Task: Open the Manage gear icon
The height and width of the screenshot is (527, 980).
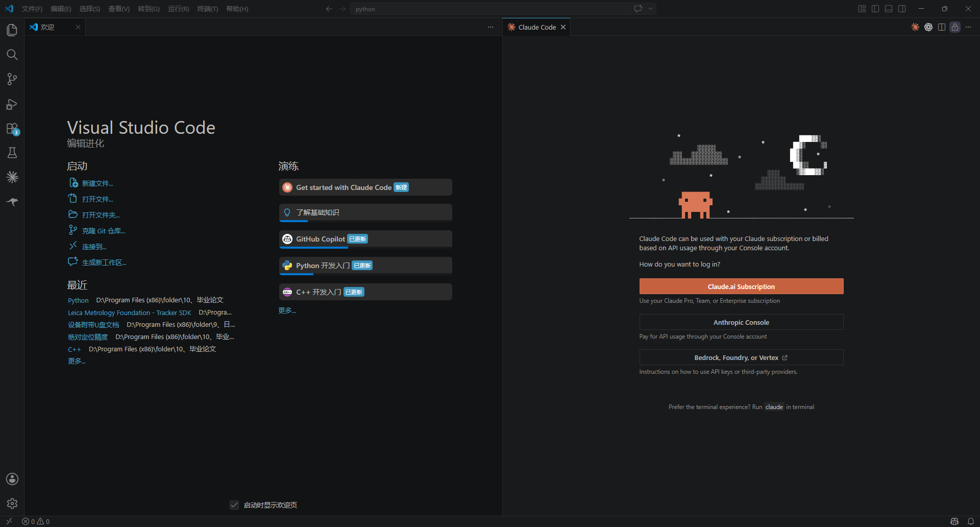Action: 12,504
